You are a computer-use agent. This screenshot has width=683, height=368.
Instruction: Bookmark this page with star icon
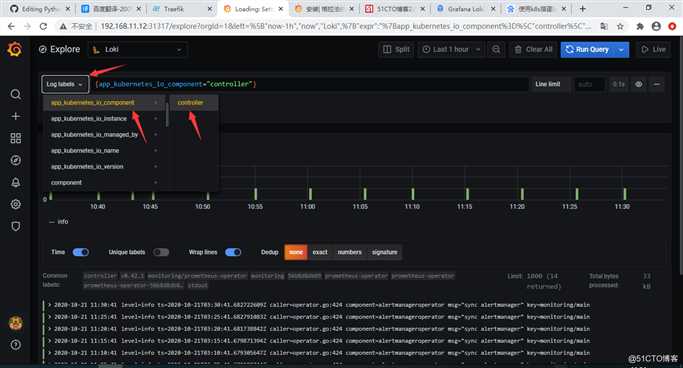coord(620,27)
